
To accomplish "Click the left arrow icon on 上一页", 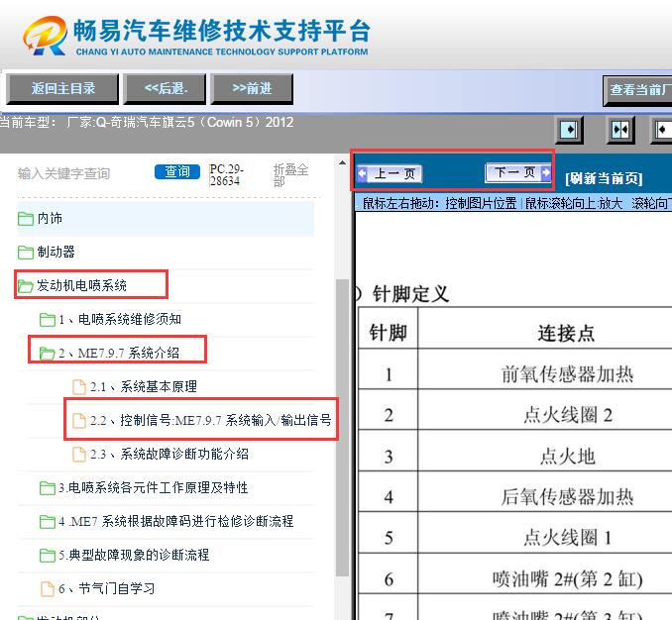I will [x=362, y=173].
